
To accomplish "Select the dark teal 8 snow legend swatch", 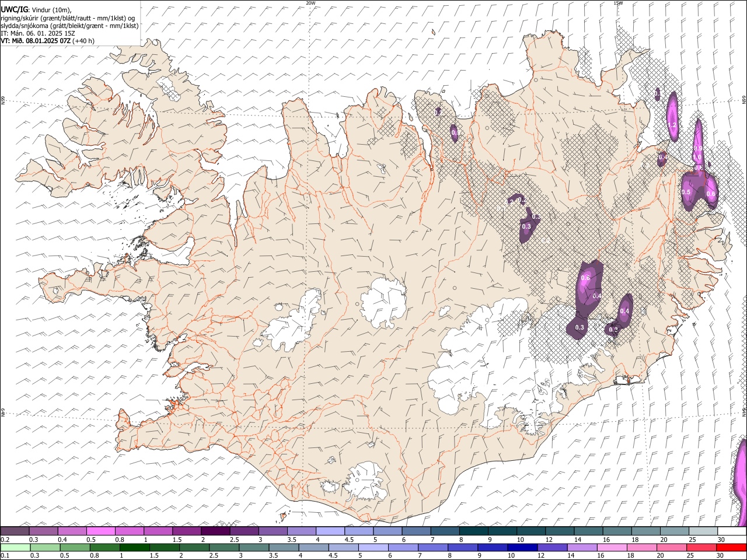I will [473, 531].
